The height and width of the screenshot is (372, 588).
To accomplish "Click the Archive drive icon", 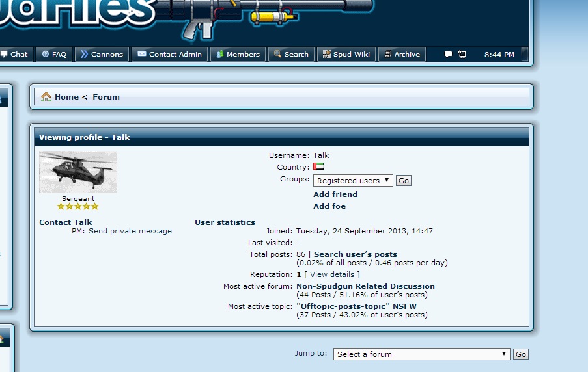I will coord(388,55).
